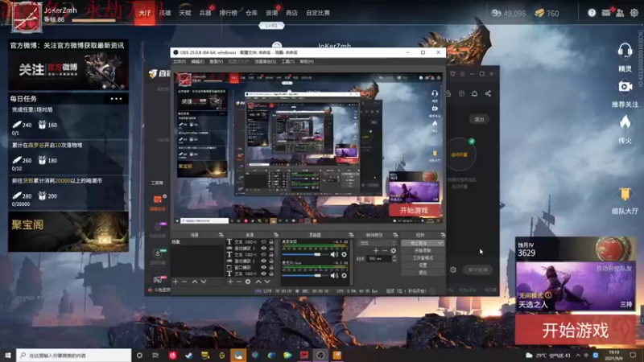Open 麦克风/Aux mixer settings gear

[345, 275]
